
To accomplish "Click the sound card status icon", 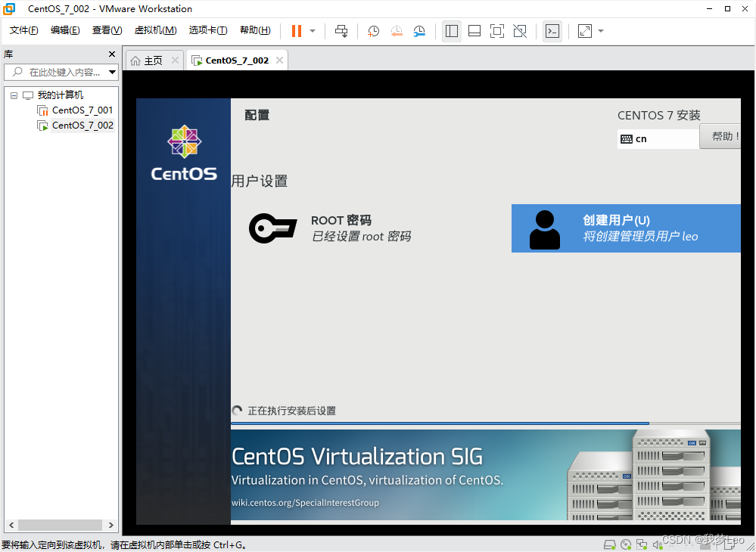I will pos(657,544).
